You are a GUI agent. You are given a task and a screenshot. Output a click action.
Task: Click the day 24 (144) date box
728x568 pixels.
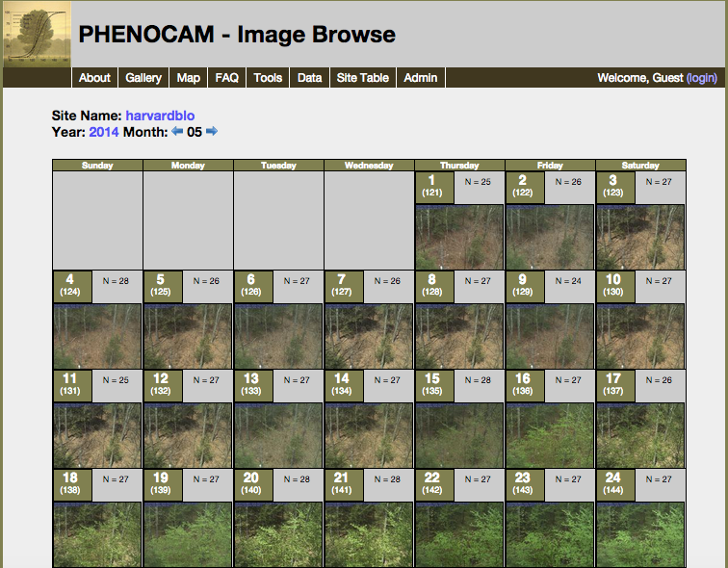(x=615, y=485)
